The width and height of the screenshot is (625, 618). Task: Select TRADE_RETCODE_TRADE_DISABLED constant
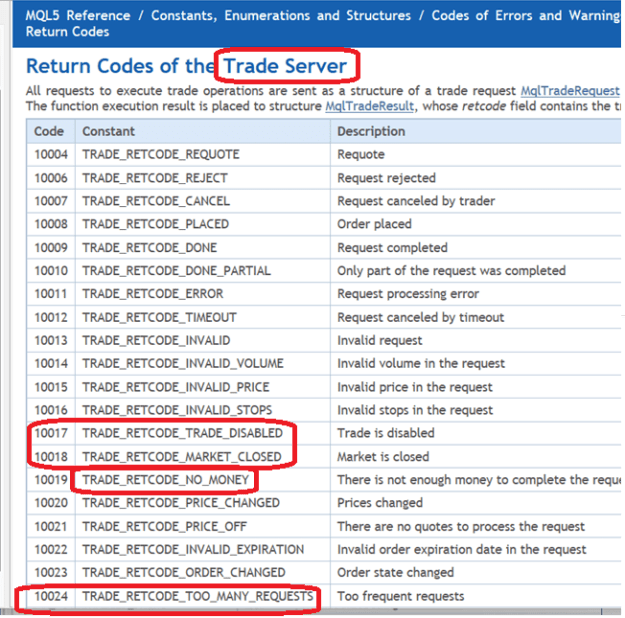(183, 433)
